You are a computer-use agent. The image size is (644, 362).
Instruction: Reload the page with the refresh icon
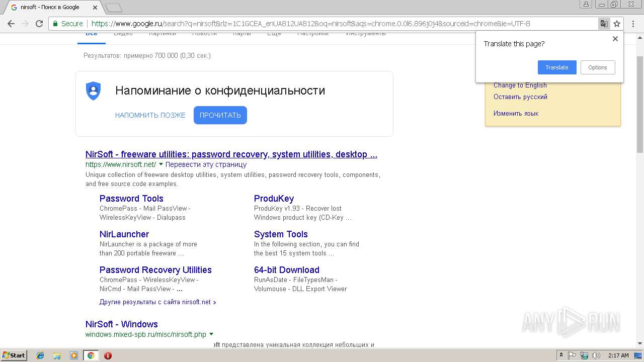pyautogui.click(x=39, y=24)
